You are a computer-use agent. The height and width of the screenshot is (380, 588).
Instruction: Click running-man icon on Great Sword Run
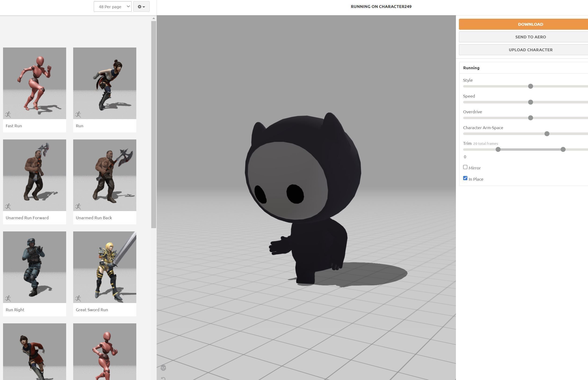pos(78,298)
